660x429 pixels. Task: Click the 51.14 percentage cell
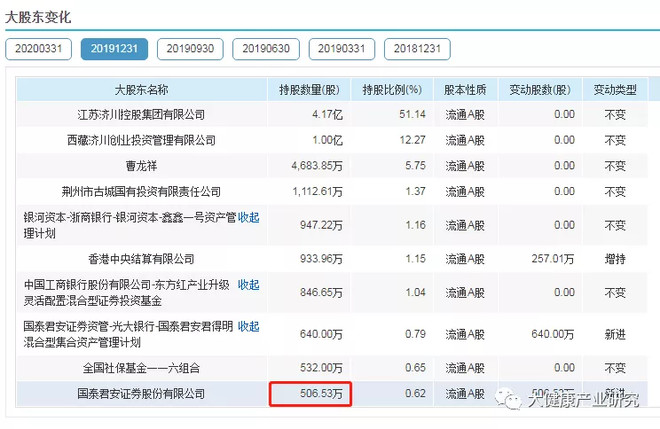click(x=412, y=115)
